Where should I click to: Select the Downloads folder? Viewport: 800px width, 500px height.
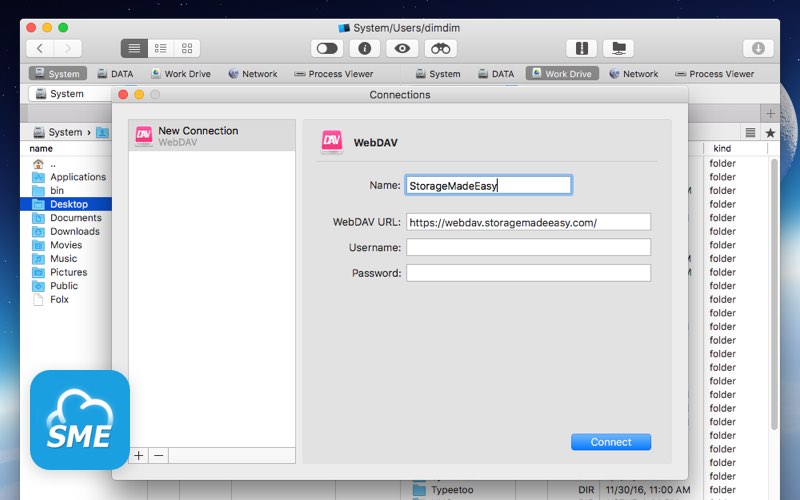(x=66, y=231)
